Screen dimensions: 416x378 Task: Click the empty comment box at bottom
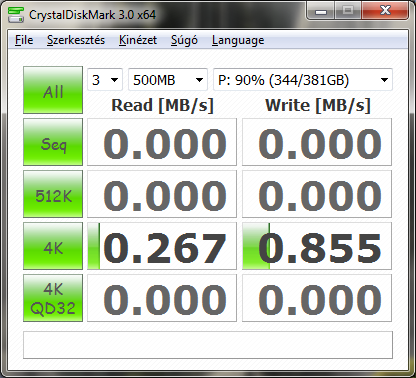click(x=208, y=345)
